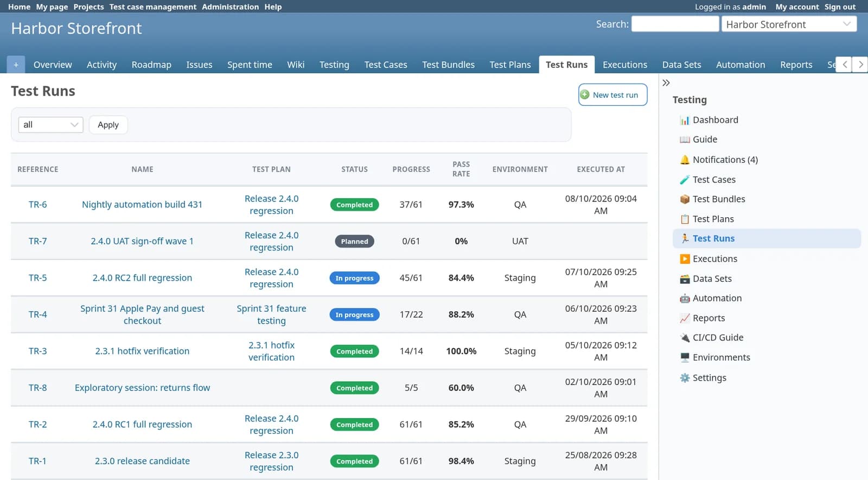Open Projects in the top menu

(x=88, y=7)
